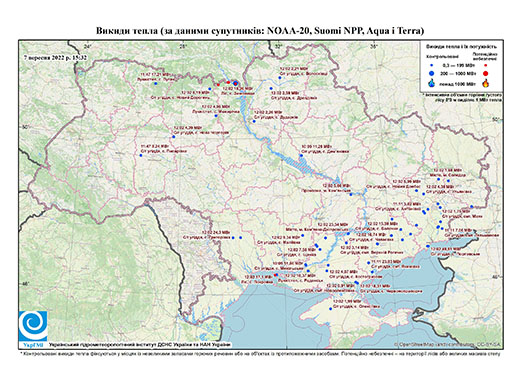Click the blue heat marker in Crimea

[331, 309]
